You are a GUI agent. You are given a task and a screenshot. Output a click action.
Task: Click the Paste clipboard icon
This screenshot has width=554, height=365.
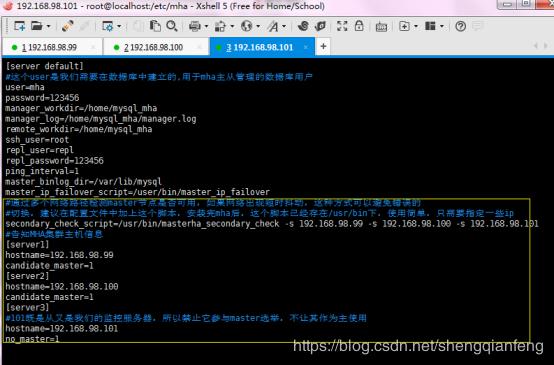(x=155, y=26)
